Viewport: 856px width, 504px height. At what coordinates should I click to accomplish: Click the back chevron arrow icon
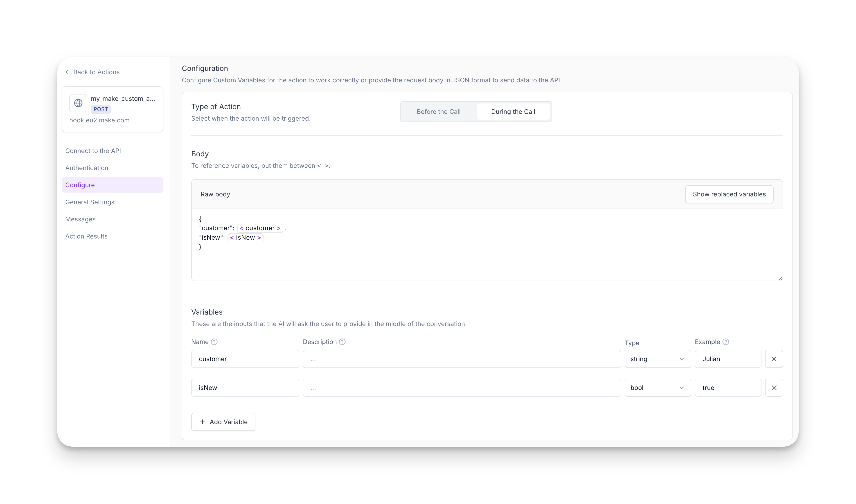point(67,72)
